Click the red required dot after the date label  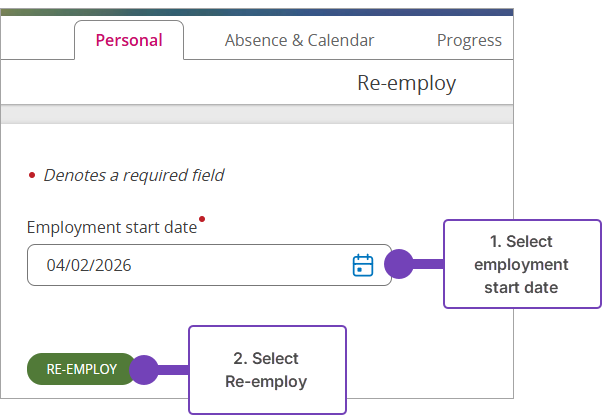click(202, 218)
